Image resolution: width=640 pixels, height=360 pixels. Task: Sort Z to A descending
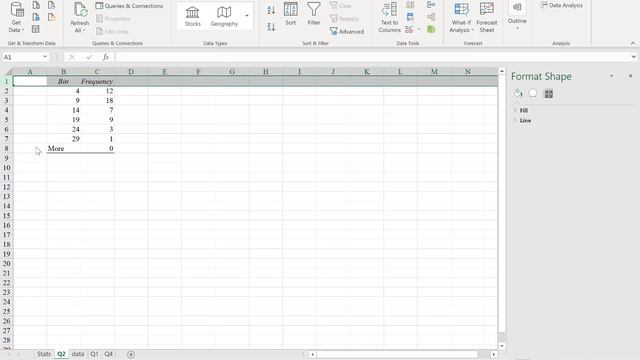click(271, 27)
